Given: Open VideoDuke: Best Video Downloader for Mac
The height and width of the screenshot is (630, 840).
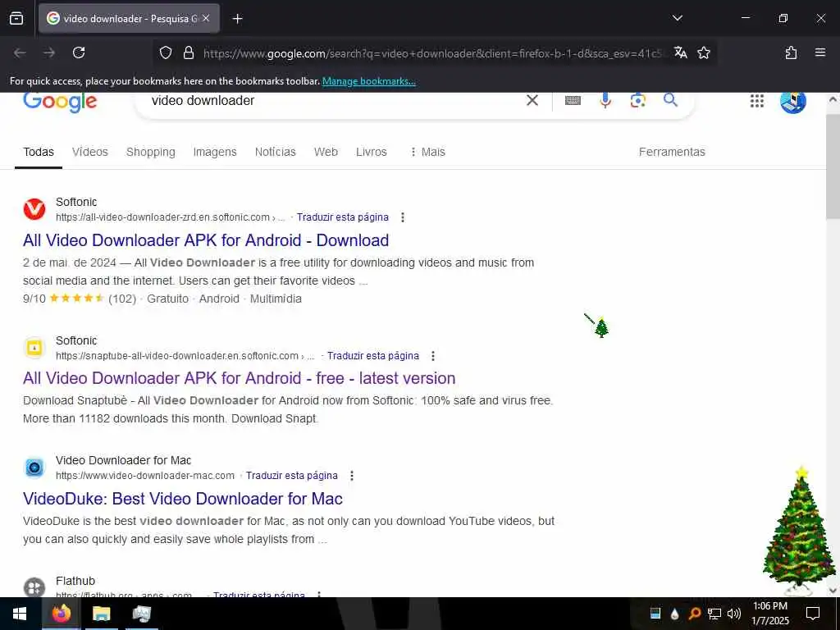Looking at the screenshot, I should 183,498.
